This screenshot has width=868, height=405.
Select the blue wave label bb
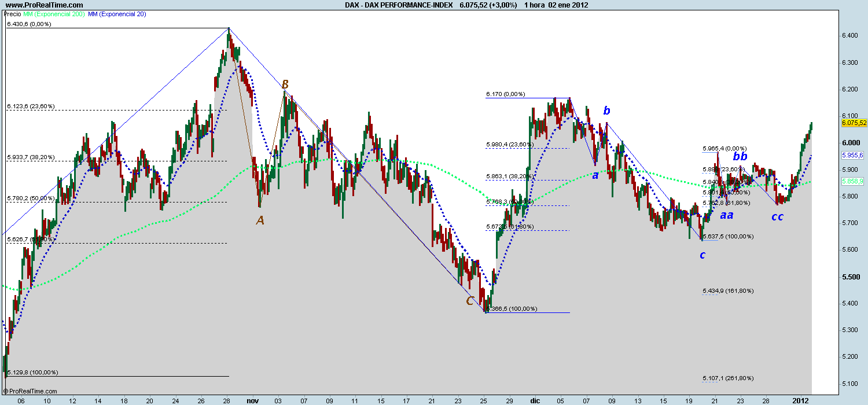(x=740, y=156)
